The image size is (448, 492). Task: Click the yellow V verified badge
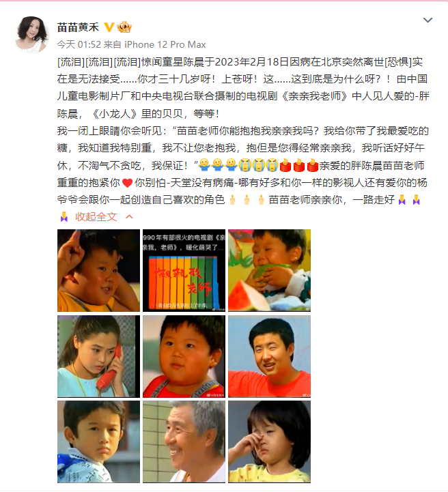pyautogui.click(x=109, y=27)
